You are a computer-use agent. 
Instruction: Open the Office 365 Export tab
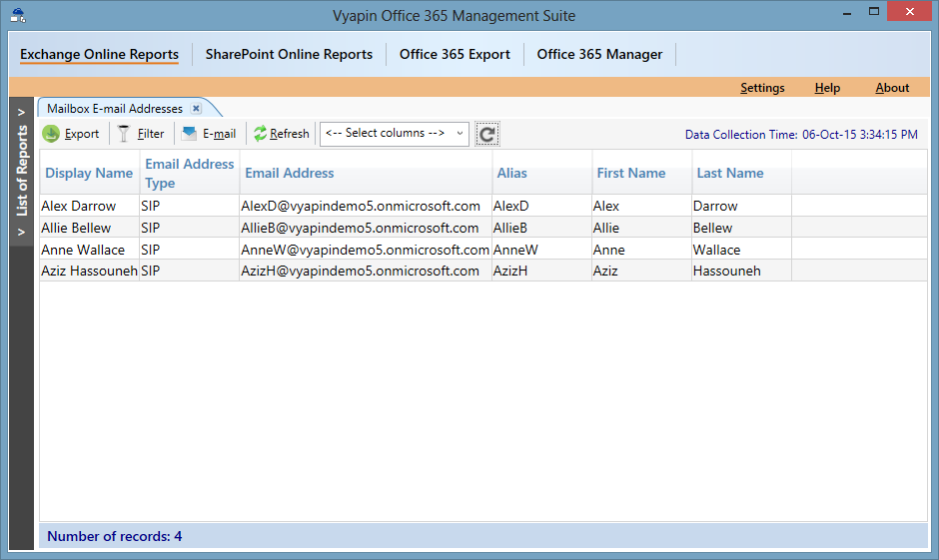tap(455, 54)
